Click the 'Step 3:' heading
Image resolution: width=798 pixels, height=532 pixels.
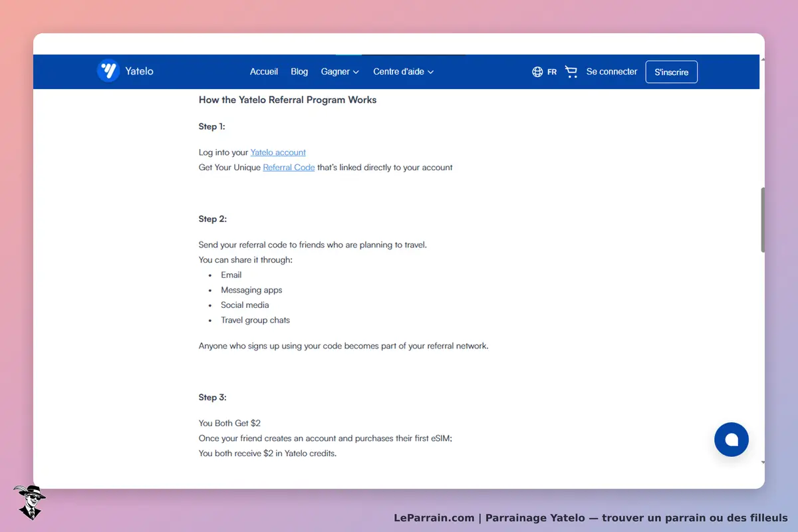[x=213, y=397]
